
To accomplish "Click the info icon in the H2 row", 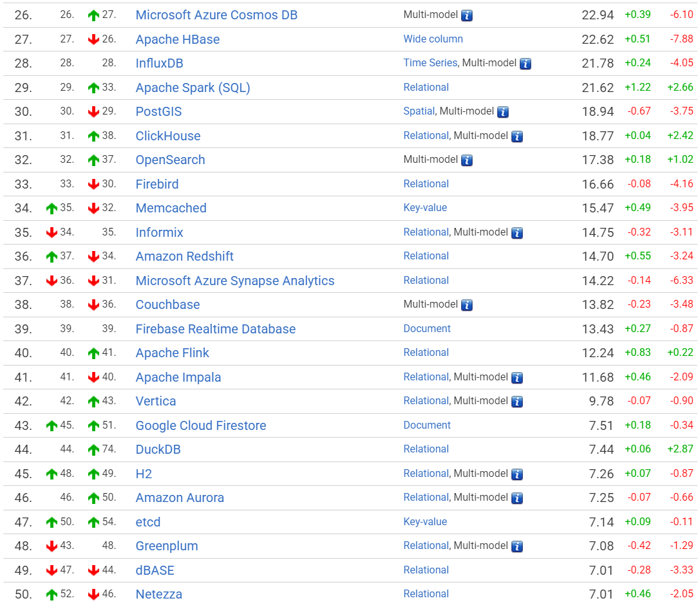I will tap(517, 474).
